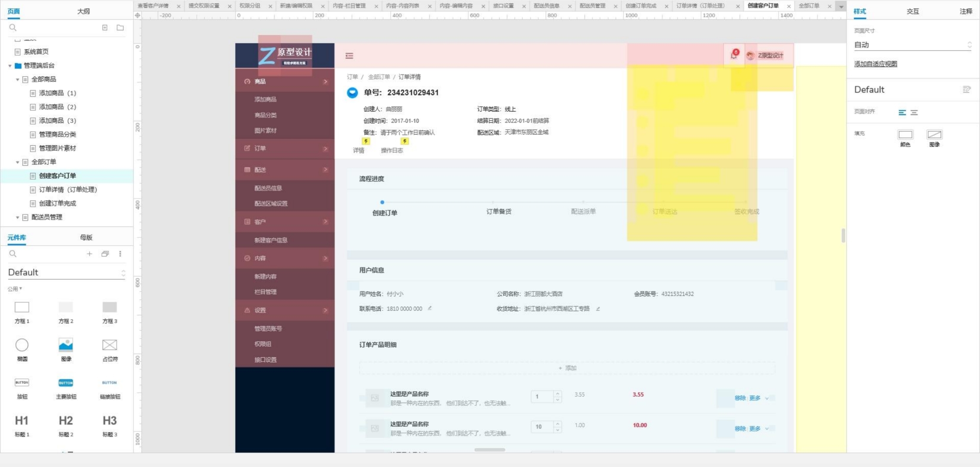The image size is (980, 467).
Task: Click the edit pencil next to 联系电话
Action: click(x=430, y=308)
